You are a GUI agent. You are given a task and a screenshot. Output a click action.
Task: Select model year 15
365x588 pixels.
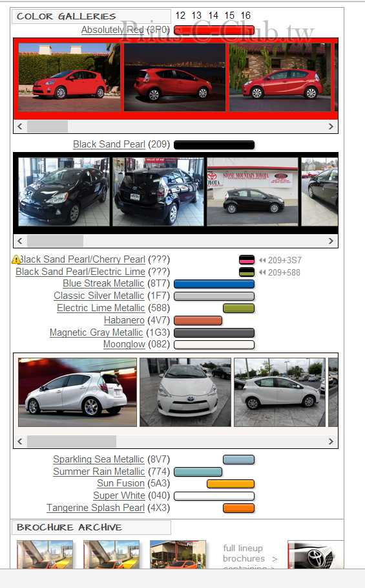pyautogui.click(x=229, y=16)
